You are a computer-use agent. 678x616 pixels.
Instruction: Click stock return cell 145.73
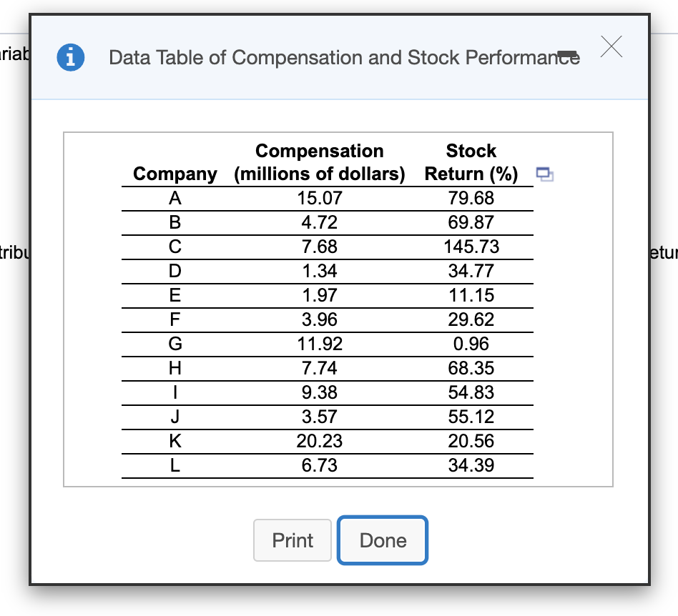(x=471, y=247)
